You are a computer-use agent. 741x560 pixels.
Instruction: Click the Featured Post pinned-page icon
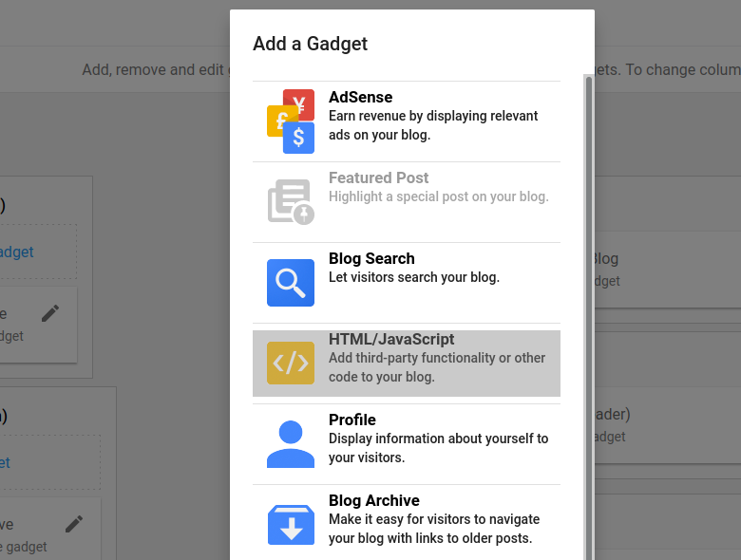click(x=291, y=201)
